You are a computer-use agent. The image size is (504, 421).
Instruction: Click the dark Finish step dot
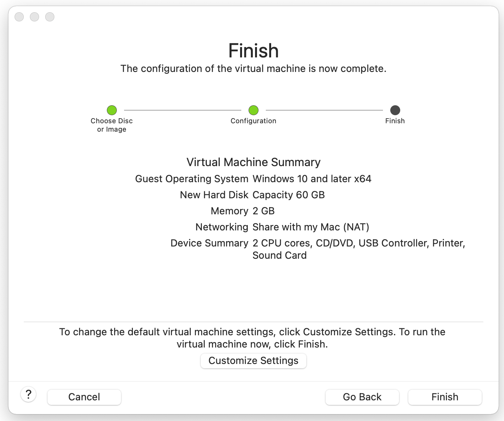tap(395, 110)
